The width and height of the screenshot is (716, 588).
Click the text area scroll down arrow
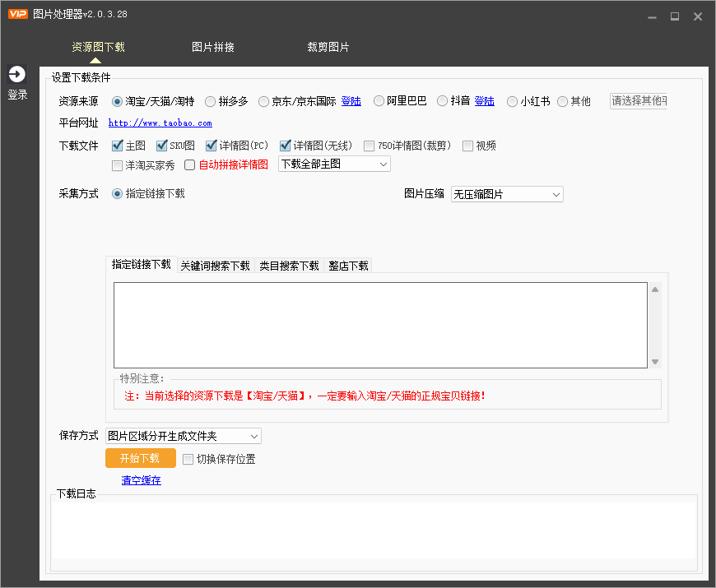click(655, 362)
